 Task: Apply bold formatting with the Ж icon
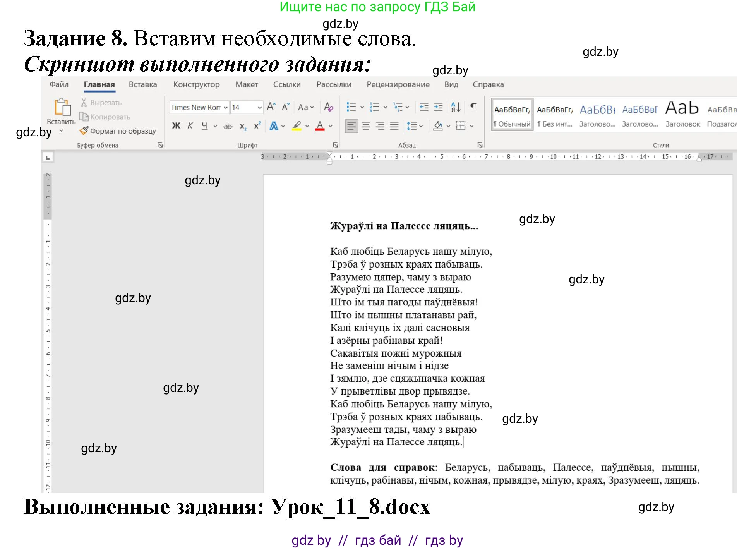coord(176,126)
